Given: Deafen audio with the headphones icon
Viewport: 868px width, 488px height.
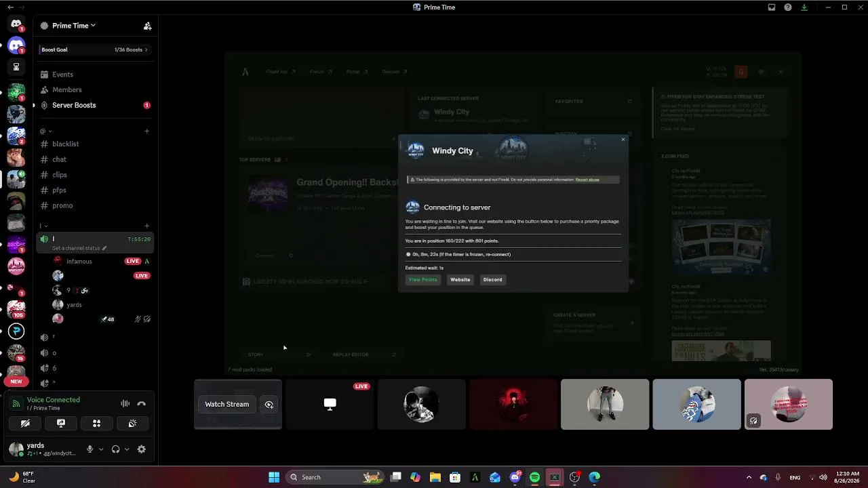Looking at the screenshot, I should pos(115,449).
